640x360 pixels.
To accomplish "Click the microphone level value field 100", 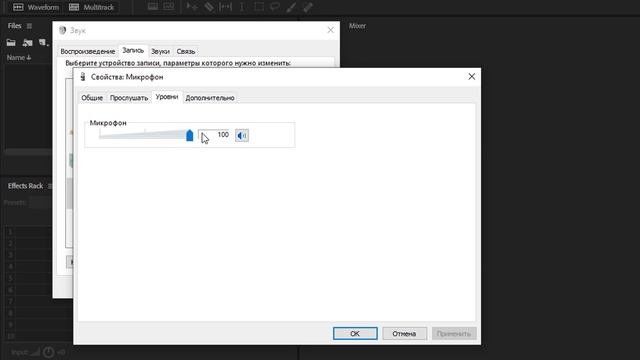I will 214,135.
